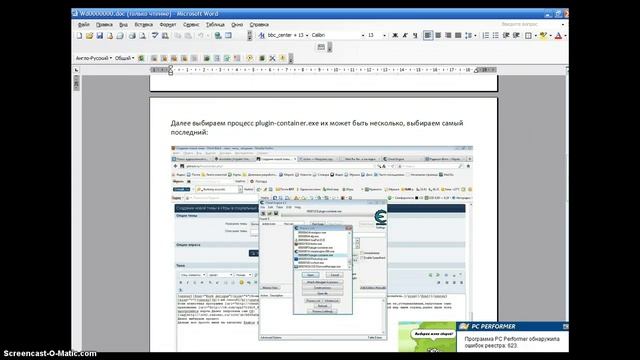
Task: Apply a numbered list
Action: point(485,36)
